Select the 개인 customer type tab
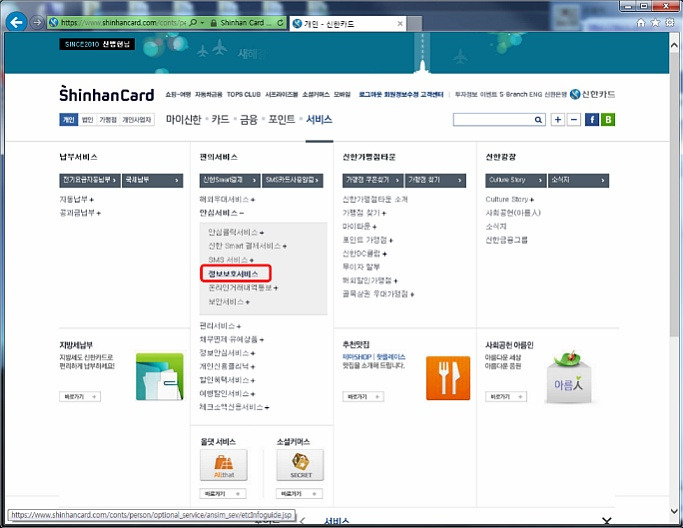 click(x=68, y=120)
